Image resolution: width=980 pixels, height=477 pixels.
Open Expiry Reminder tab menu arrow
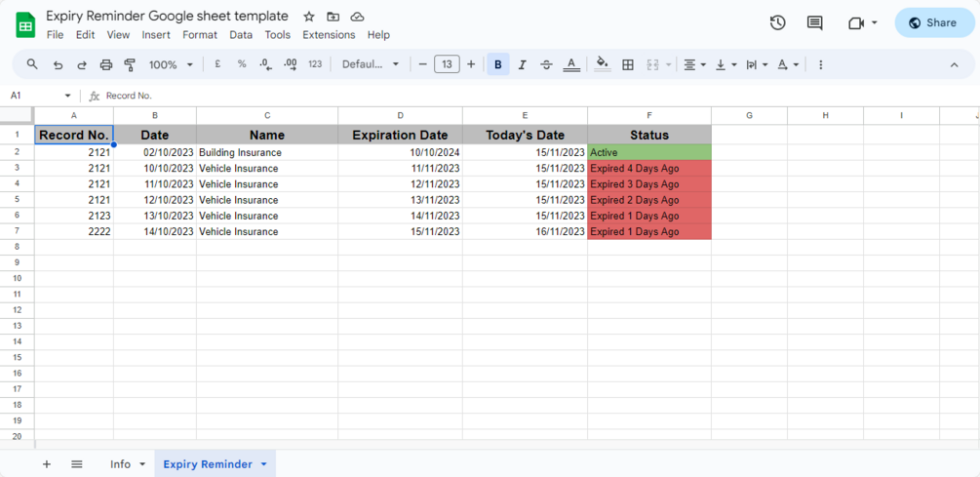point(263,464)
